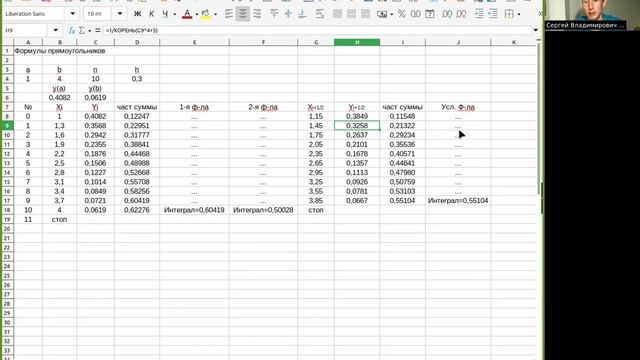This screenshot has height=360, width=640.
Task: Format selection as number
Action: click(x=416, y=14)
